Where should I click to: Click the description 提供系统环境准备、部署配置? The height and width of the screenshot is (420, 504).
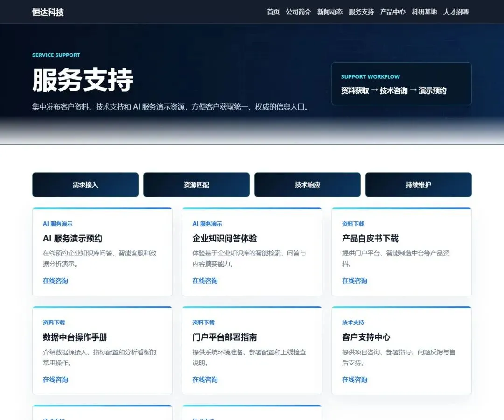[249, 358]
